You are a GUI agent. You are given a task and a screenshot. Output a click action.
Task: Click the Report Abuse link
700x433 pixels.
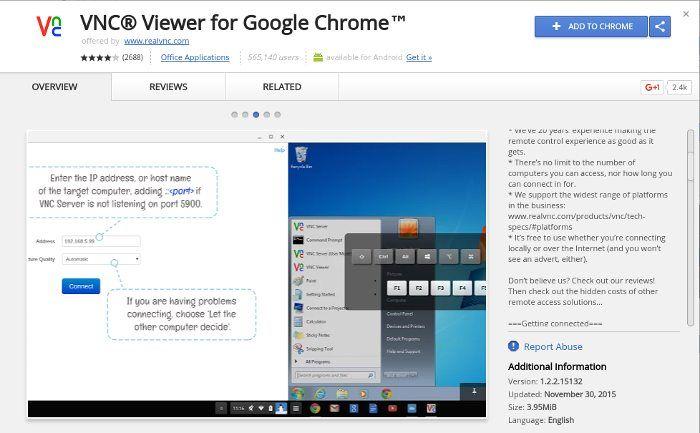click(553, 347)
